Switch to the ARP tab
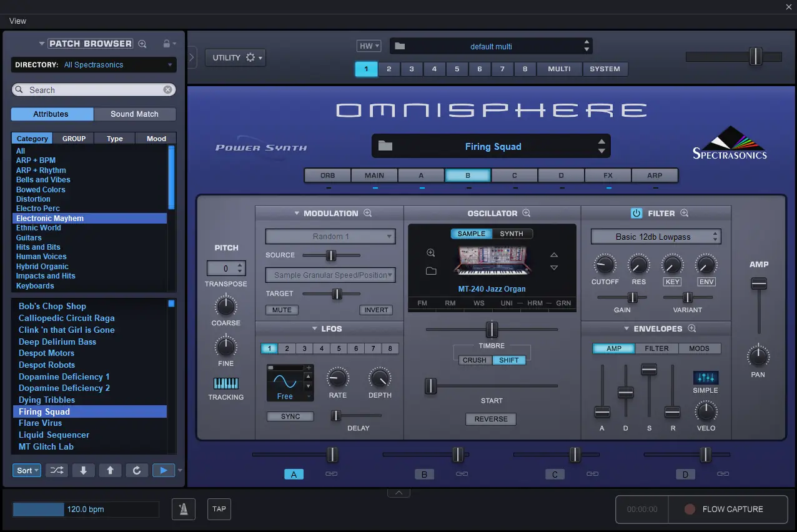 655,175
